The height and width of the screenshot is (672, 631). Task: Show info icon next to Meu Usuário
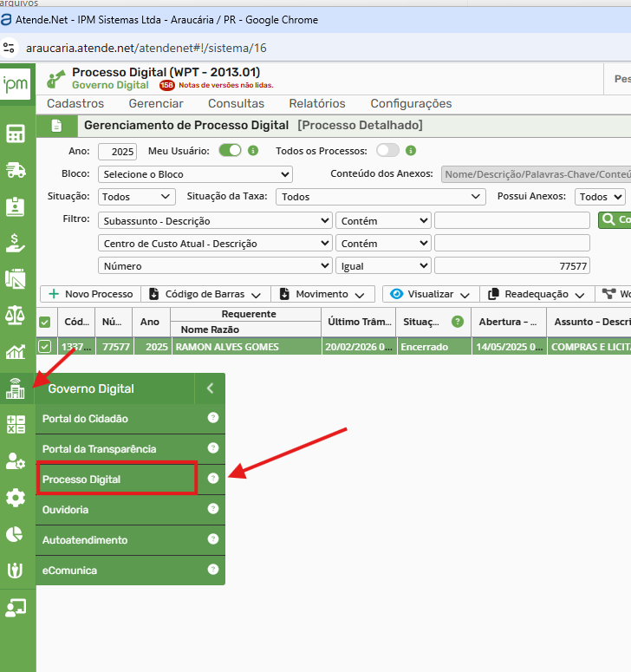click(x=253, y=150)
